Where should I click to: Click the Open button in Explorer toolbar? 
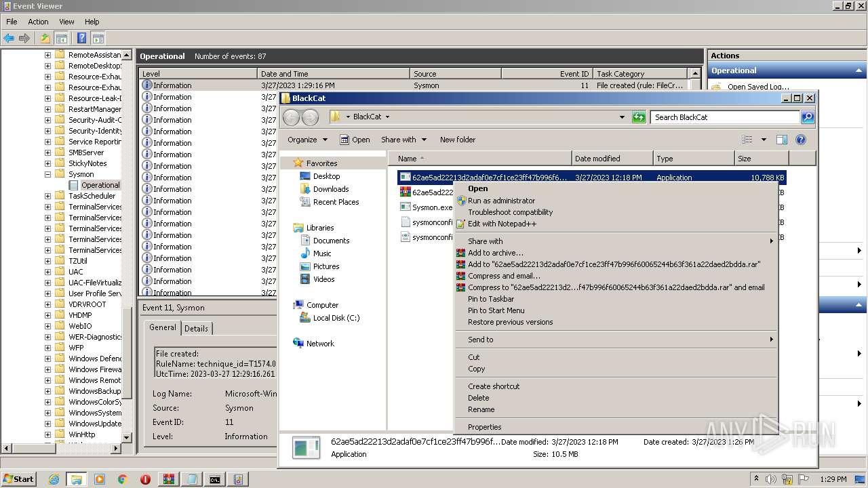[355, 140]
